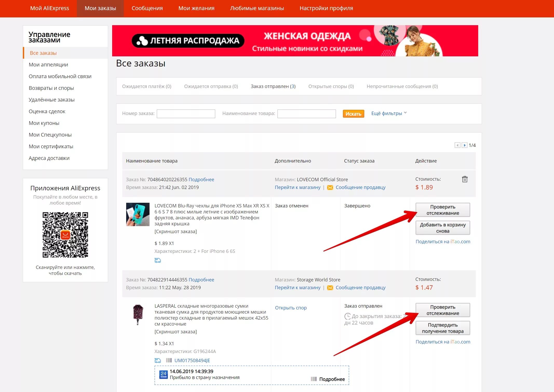The width and height of the screenshot is (554, 392).
Task: Open Мои купоны in sidebar
Action: 44,123
